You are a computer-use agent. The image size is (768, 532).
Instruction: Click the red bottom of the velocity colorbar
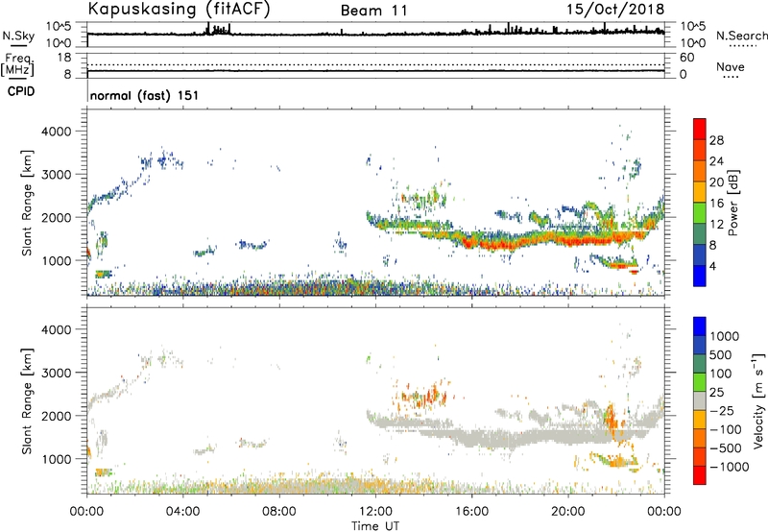point(700,475)
